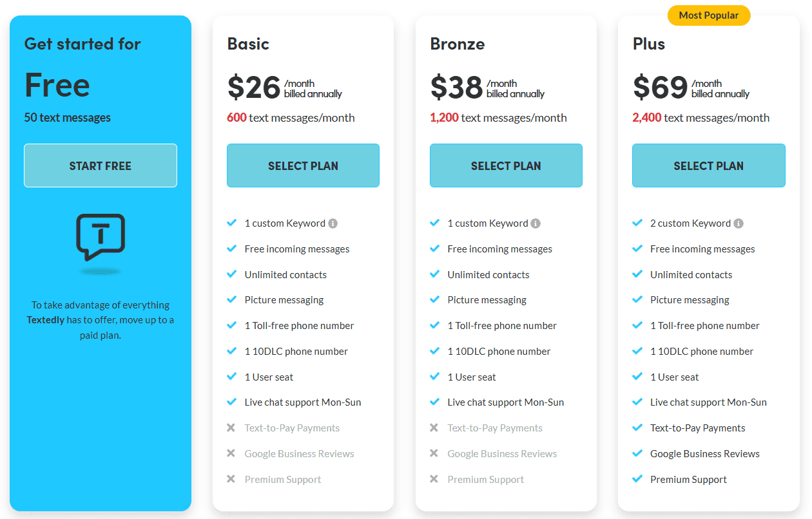
Task: Click the START FREE button
Action: (101, 165)
